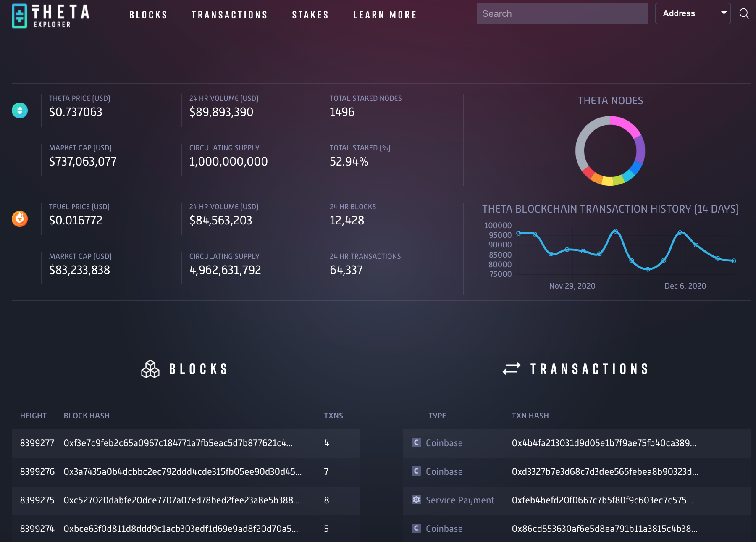
Task: Open block height 8399275
Action: (37, 500)
